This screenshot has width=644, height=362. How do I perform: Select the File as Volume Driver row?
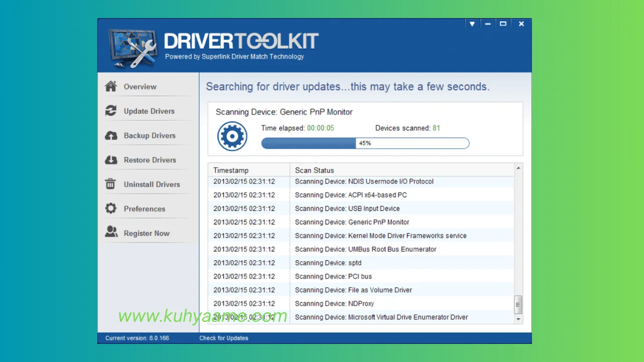(x=361, y=290)
